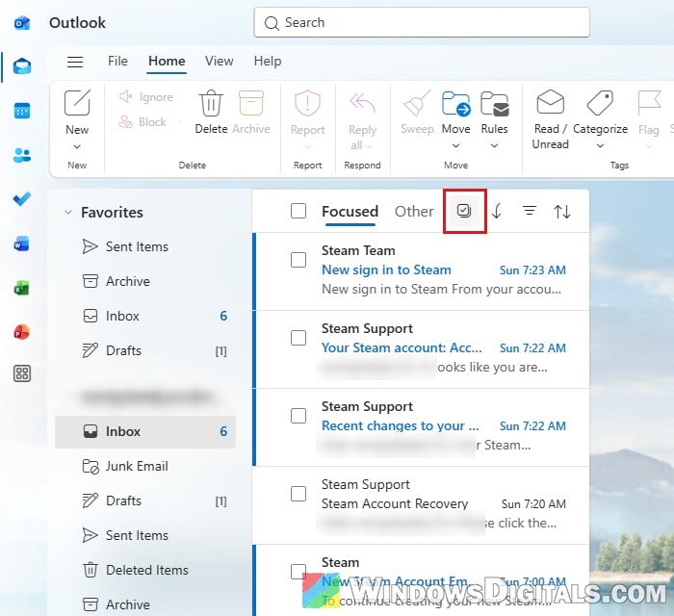The image size is (674, 616).
Task: Expand the Rules dropdown arrow
Action: pyautogui.click(x=495, y=146)
